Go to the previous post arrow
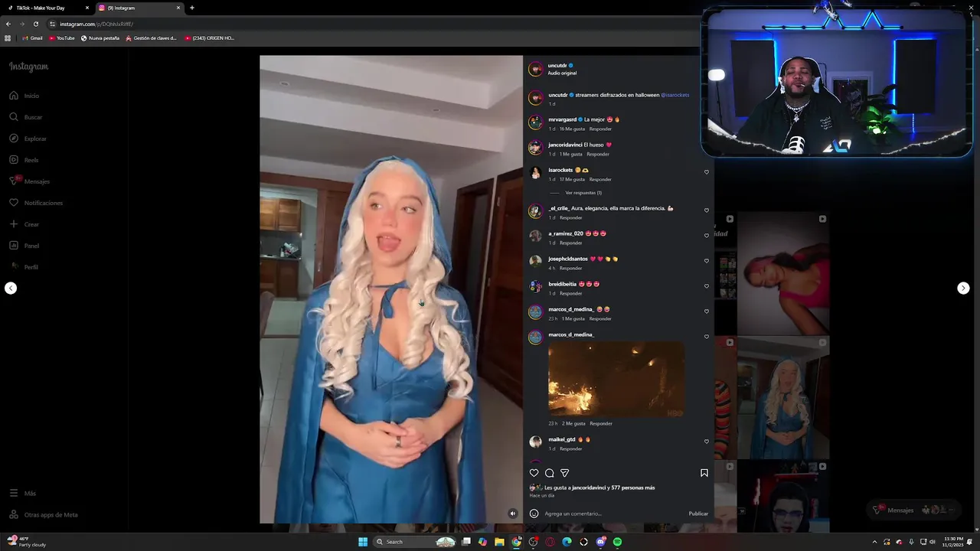980x551 pixels. (11, 288)
